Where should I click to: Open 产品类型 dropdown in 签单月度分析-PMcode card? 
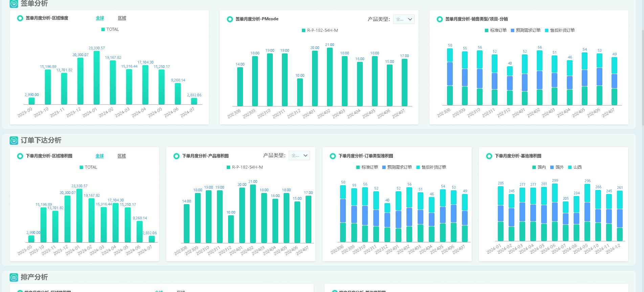[x=404, y=19]
